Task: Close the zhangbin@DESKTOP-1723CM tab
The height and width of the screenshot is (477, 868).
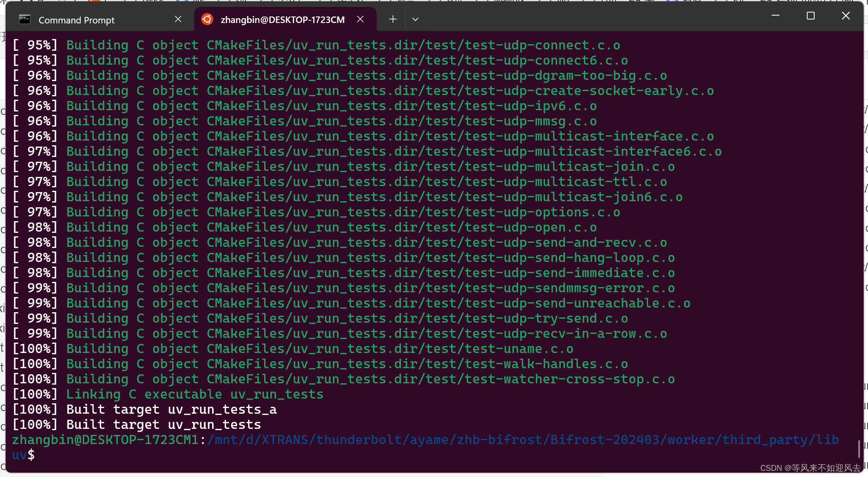Action: (x=360, y=19)
